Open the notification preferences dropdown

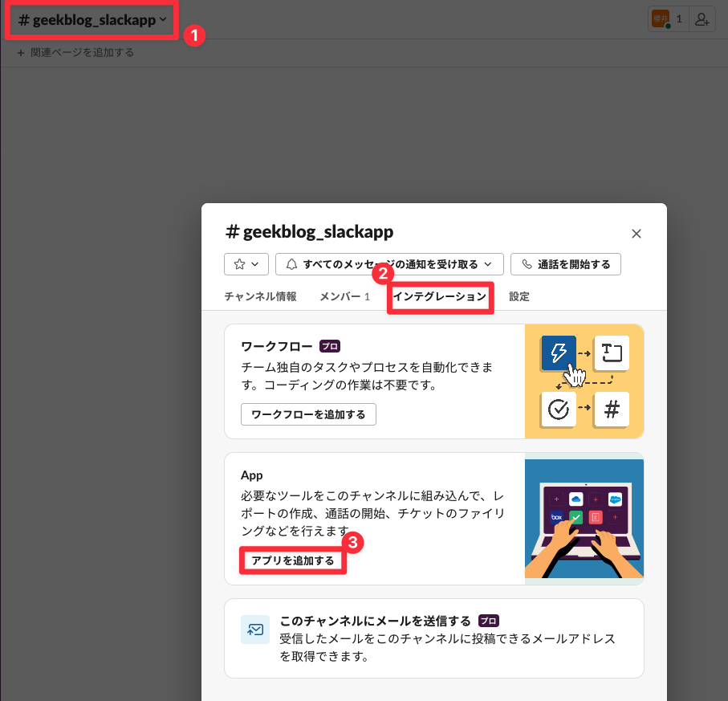pyautogui.click(x=389, y=264)
